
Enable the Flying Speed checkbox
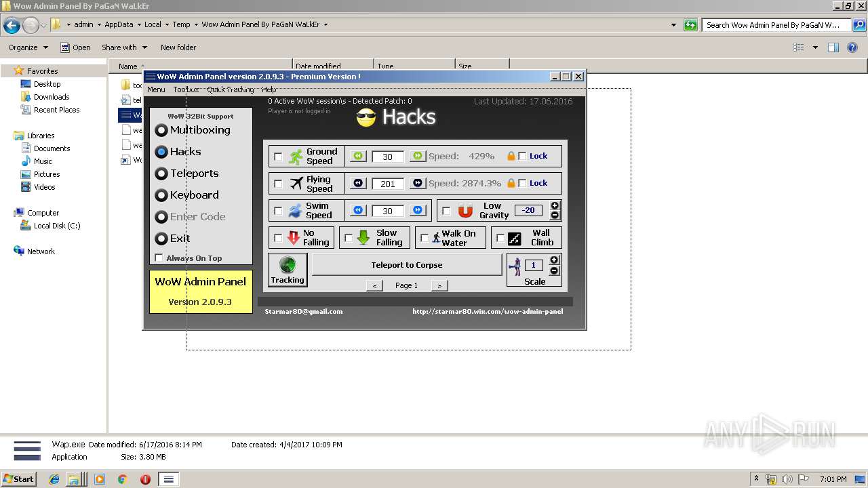pos(278,184)
